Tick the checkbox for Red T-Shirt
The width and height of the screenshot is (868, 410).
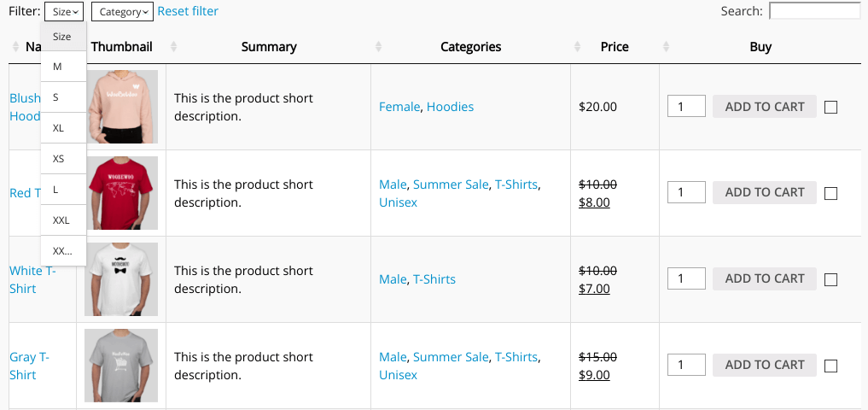click(830, 193)
